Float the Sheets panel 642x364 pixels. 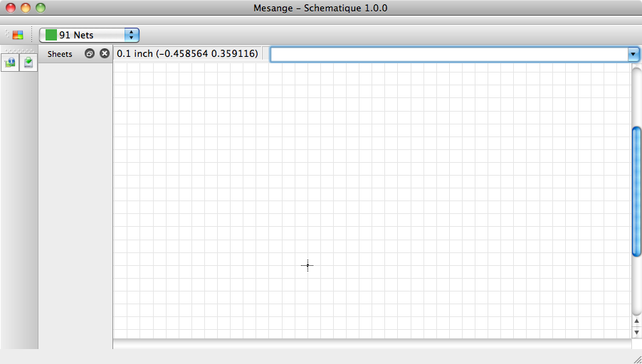(90, 53)
